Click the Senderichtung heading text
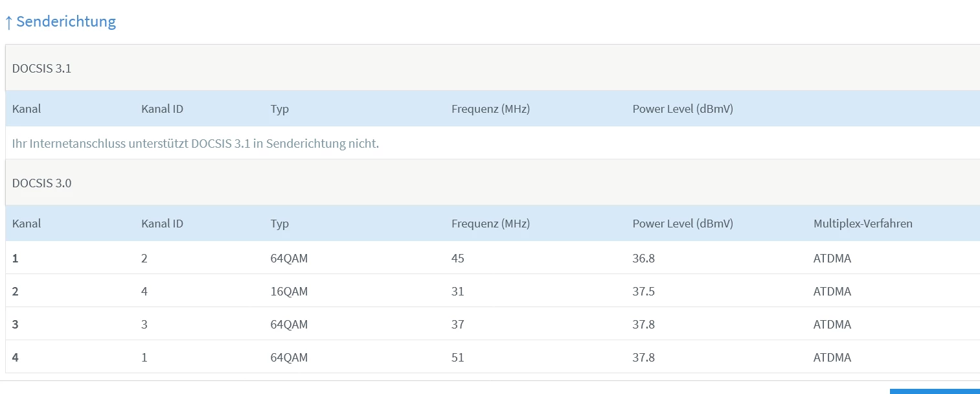Viewport: 980px width, 394px height. coord(66,21)
